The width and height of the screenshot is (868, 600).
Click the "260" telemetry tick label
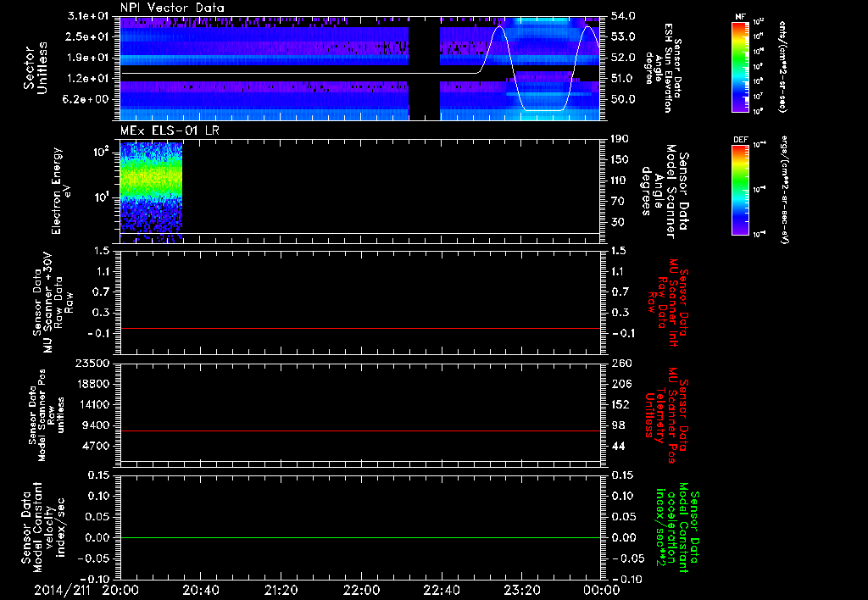pyautogui.click(x=620, y=363)
